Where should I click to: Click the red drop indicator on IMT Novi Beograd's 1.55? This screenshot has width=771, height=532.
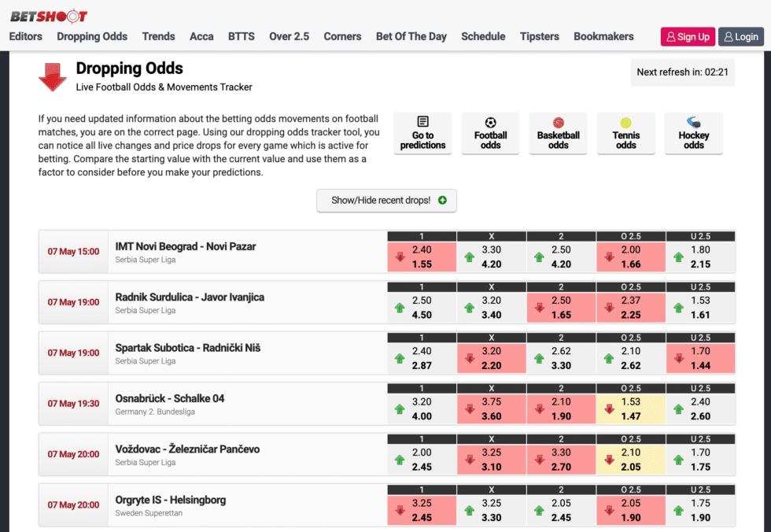tap(399, 257)
